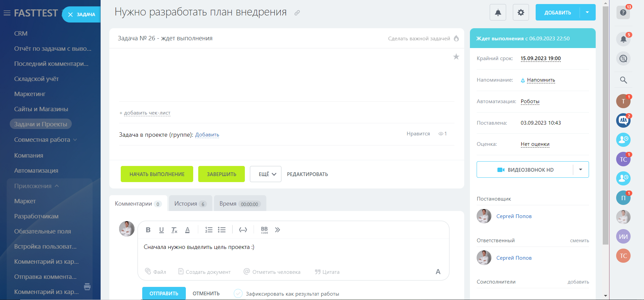The image size is (644, 300).
Task: Open the help question mark icon
Action: 623,12
